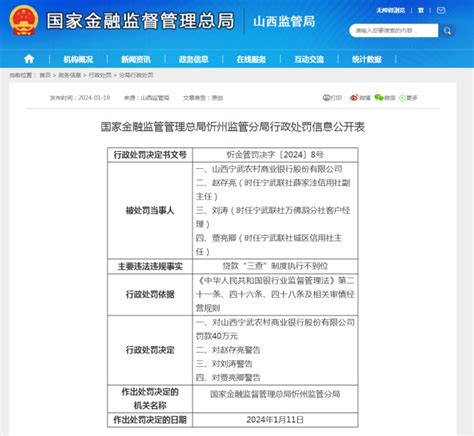
Task: Click the 政务信息 breadcrumb link
Action: pyautogui.click(x=70, y=75)
